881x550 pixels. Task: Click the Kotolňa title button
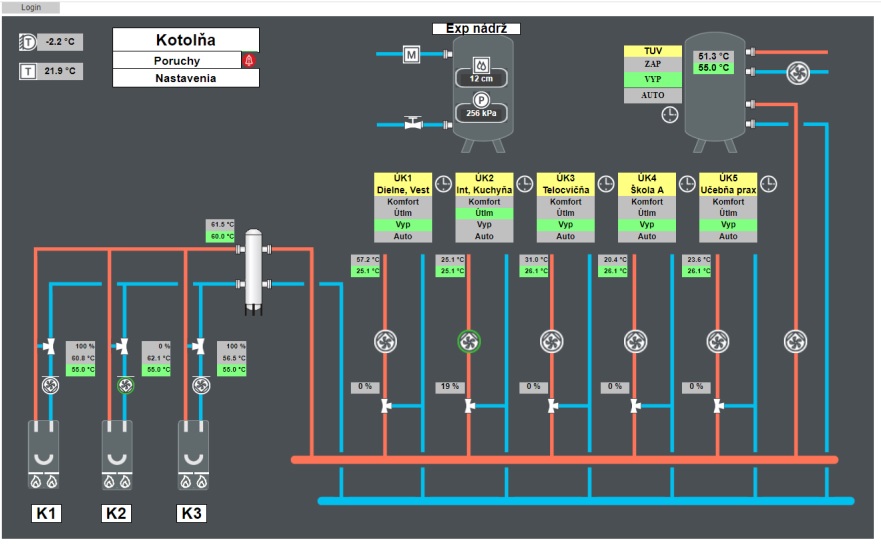click(186, 40)
